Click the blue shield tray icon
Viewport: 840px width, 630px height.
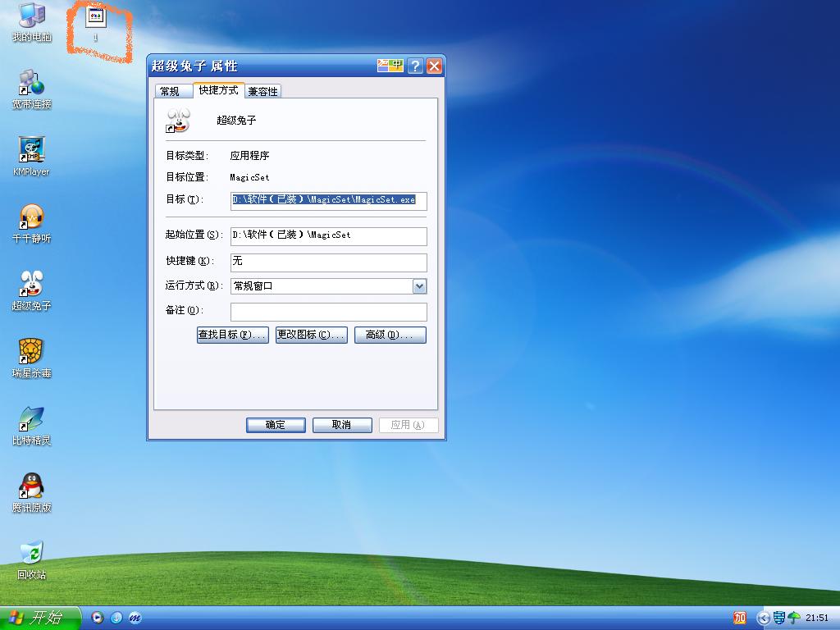pyautogui.click(x=779, y=618)
